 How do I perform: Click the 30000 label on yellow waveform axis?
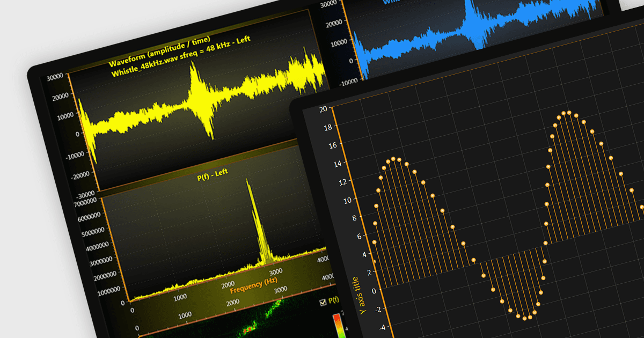[x=56, y=77]
